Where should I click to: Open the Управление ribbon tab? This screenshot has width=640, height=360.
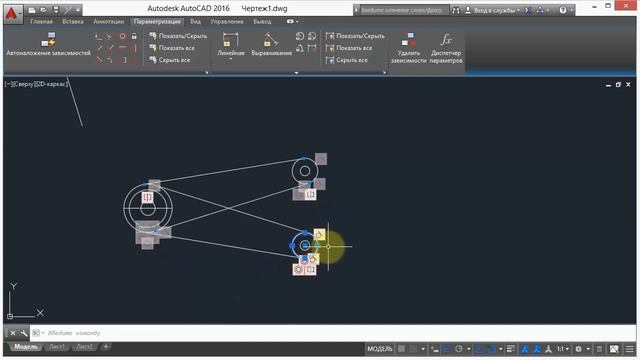227,21
